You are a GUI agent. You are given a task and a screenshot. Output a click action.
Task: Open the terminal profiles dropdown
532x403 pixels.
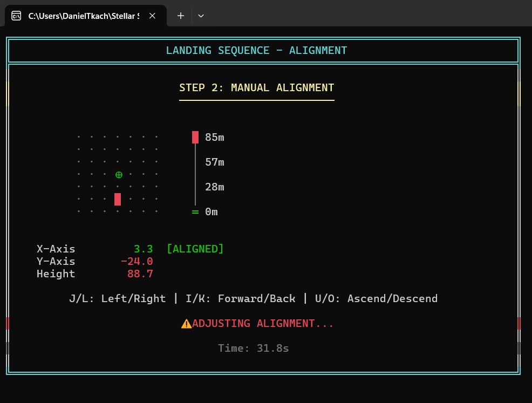pyautogui.click(x=201, y=16)
